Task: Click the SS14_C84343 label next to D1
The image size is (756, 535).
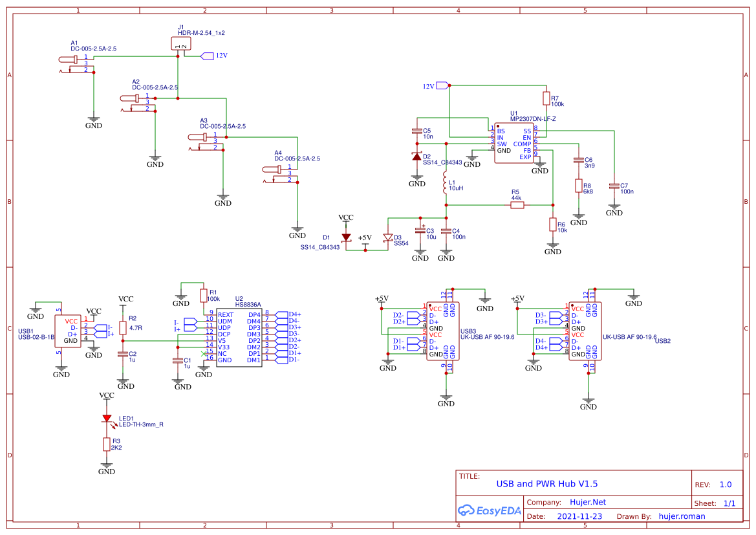Action: coord(320,248)
